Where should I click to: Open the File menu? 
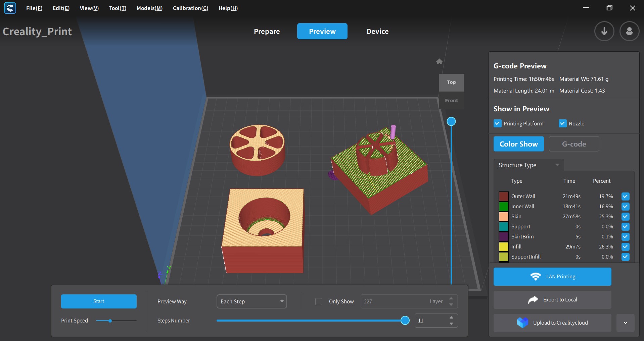(34, 8)
